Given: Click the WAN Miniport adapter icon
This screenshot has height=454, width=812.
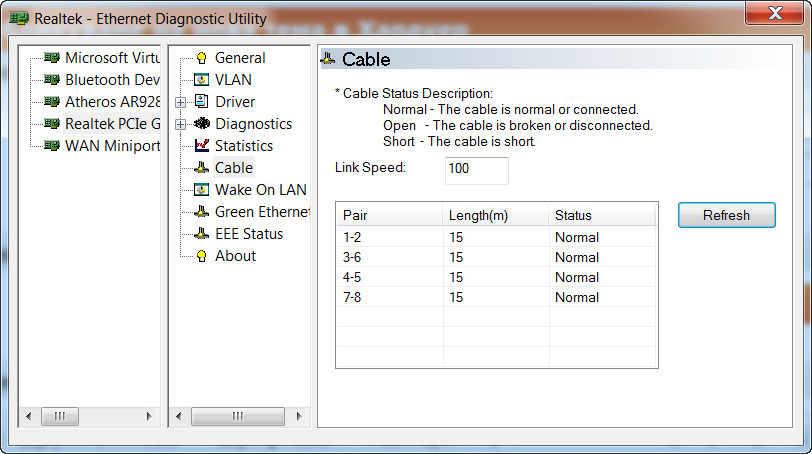Looking at the screenshot, I should coord(52,145).
